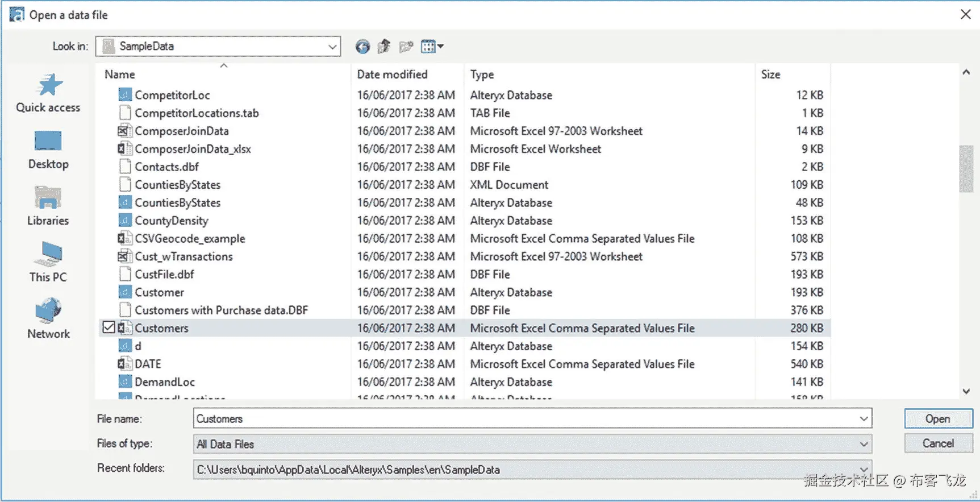Click the '109 KB' size cell

coord(807,185)
